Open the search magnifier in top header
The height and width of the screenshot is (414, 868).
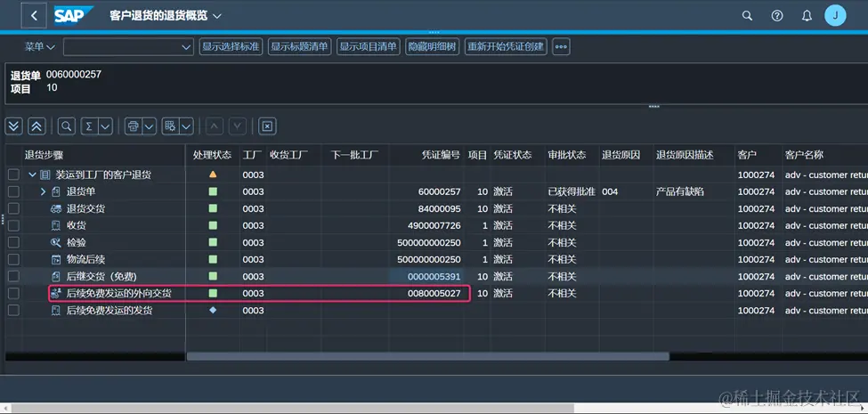pos(747,15)
